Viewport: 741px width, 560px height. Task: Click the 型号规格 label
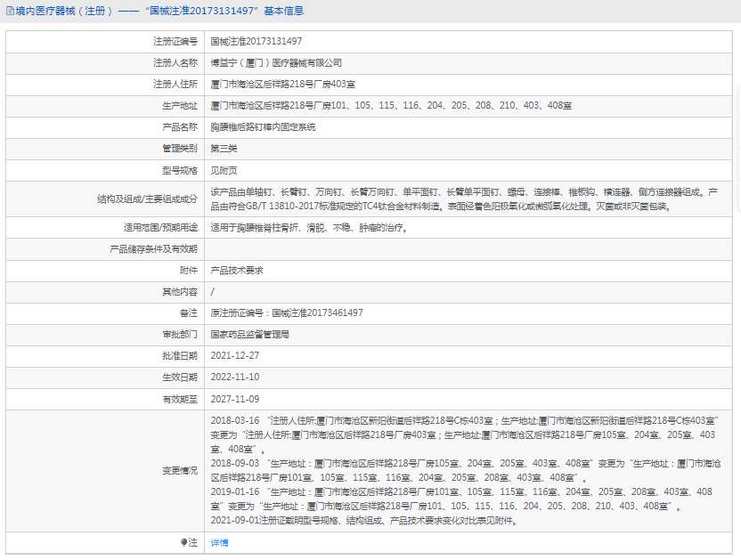coord(180,171)
